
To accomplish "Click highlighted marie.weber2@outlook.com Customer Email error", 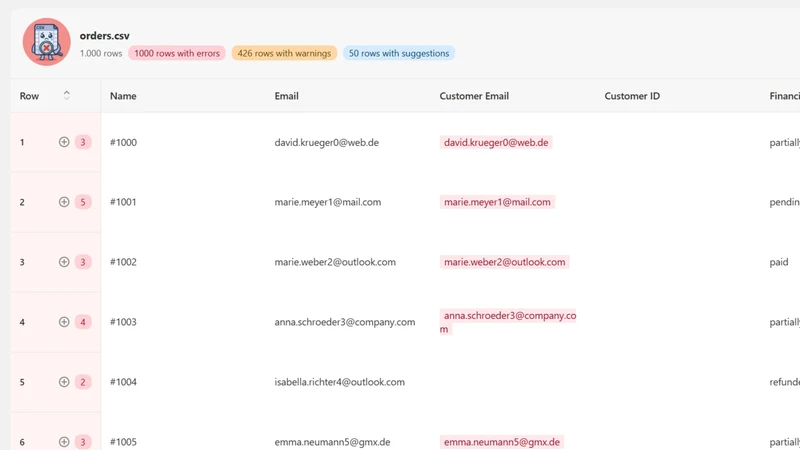I will pos(504,262).
